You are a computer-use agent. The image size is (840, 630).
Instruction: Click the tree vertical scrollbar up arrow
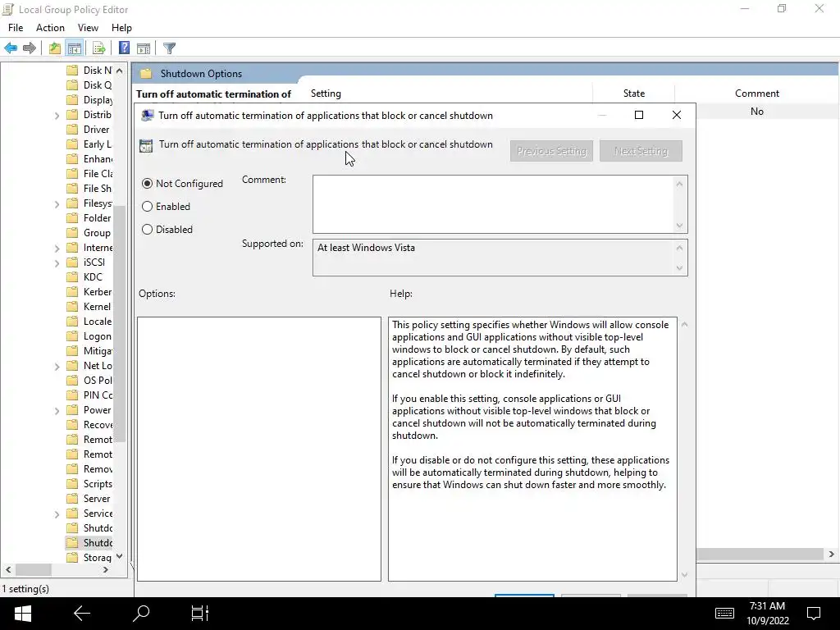(120, 71)
